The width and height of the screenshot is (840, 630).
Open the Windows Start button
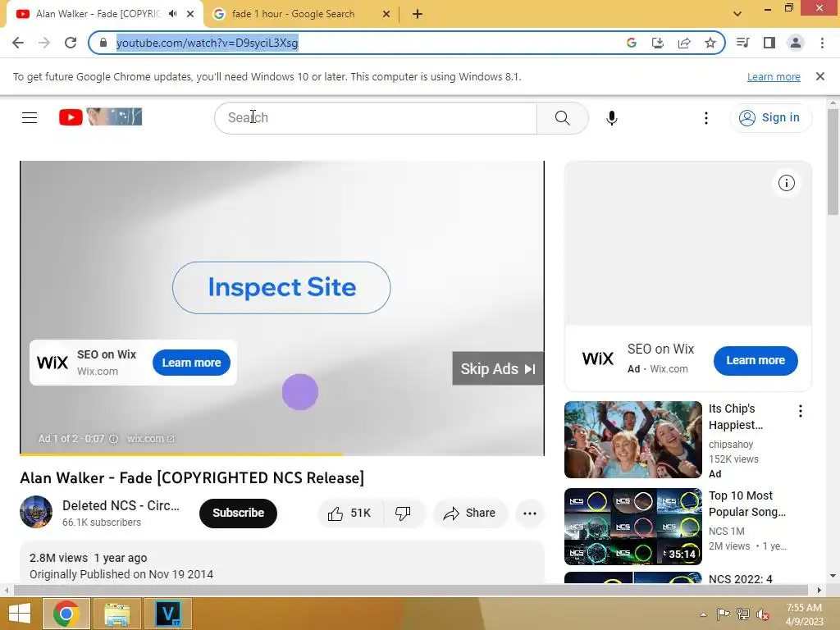(20, 614)
